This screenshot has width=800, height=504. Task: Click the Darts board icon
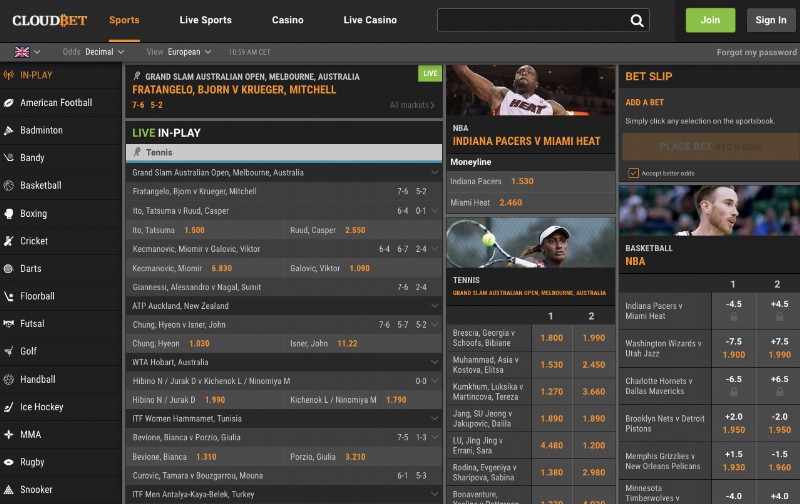click(9, 268)
